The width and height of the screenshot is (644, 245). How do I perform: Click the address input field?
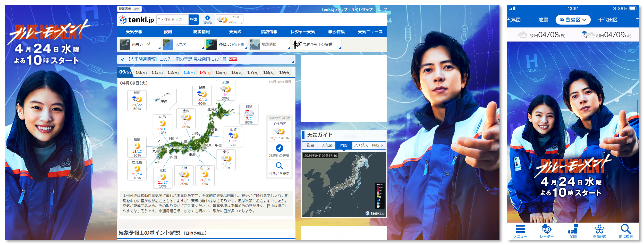coord(172,20)
